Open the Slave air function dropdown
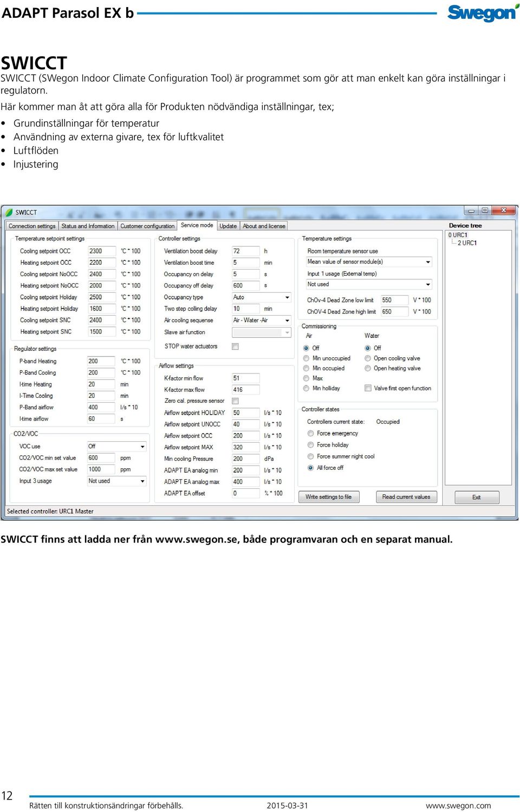 pyautogui.click(x=262, y=332)
